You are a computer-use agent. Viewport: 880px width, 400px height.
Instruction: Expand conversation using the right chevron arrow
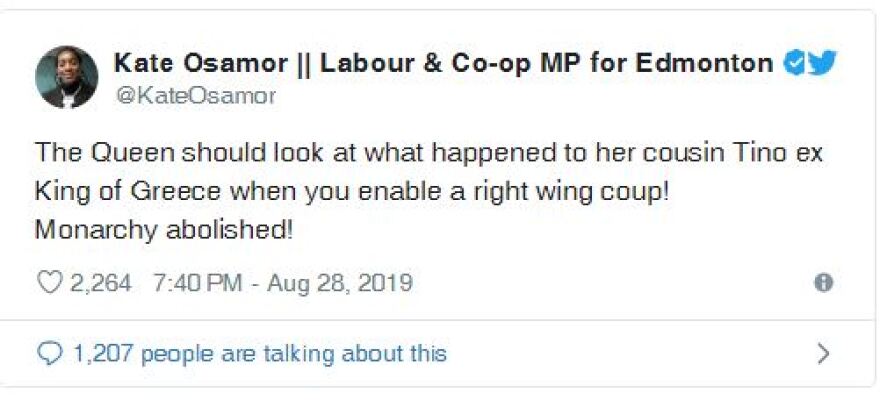[x=824, y=353]
